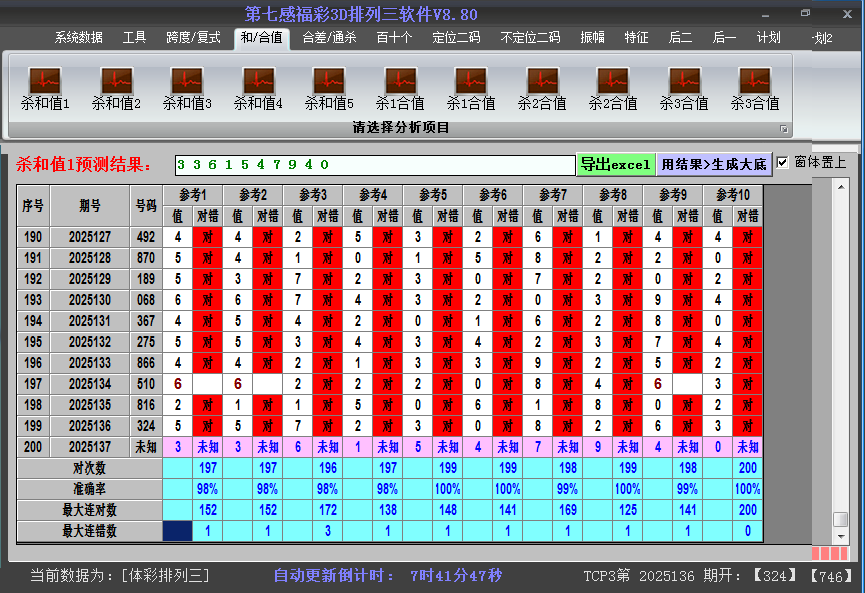Open the 请选择分析项目 group launcher icon

[783, 129]
